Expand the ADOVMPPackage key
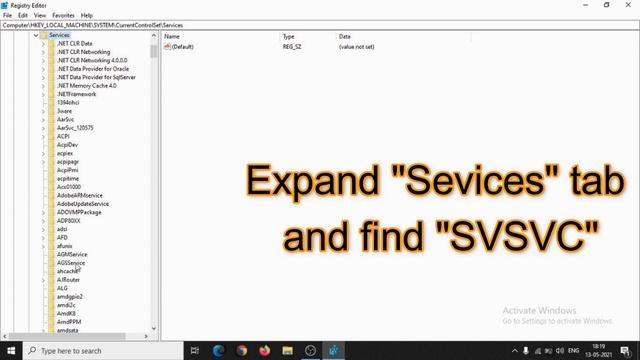Screen dimensions: 640x360 click(44, 212)
